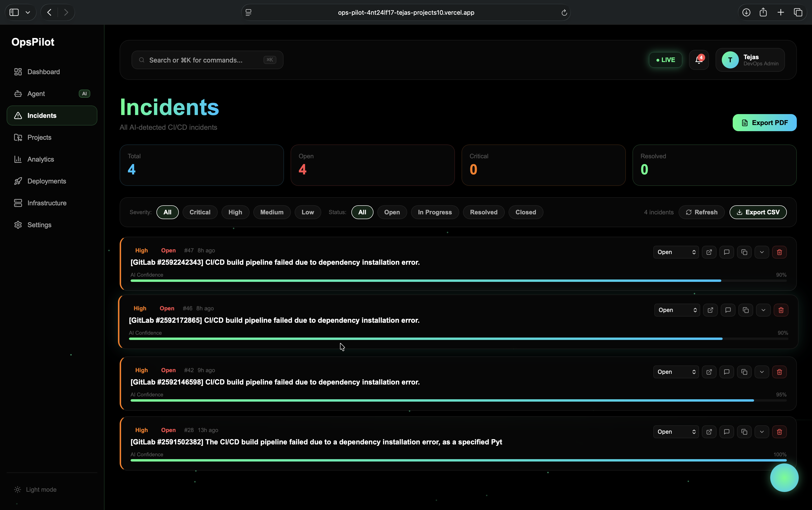The width and height of the screenshot is (812, 510).
Task: Filter status by Resolved
Action: point(483,212)
